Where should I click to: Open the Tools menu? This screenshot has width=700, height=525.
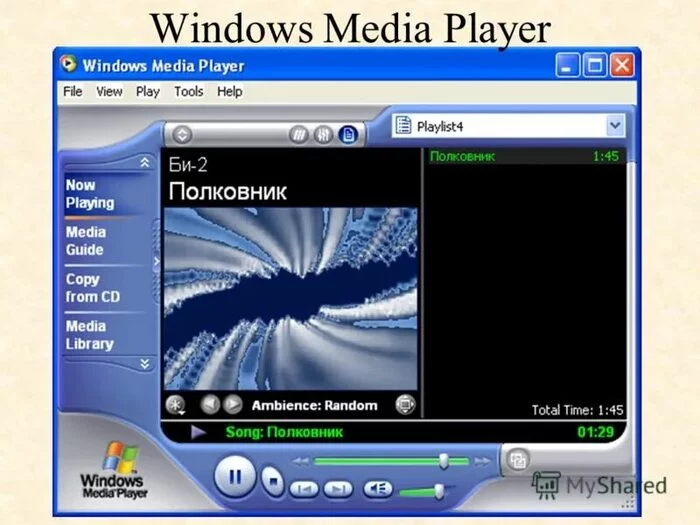(x=189, y=92)
